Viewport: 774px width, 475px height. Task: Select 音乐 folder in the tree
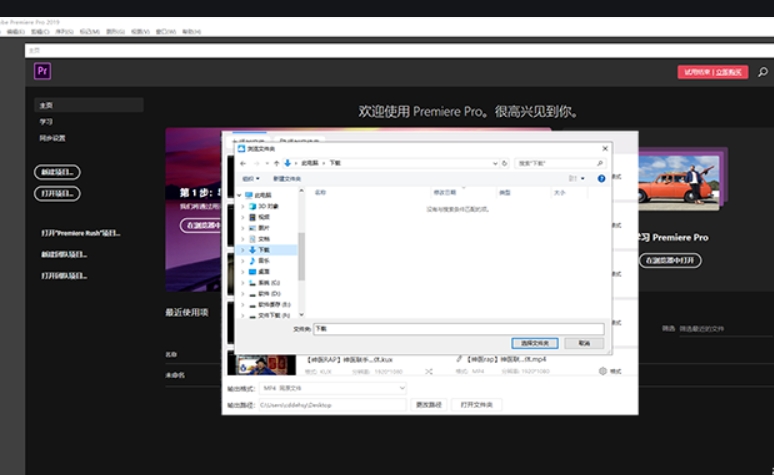(x=264, y=261)
